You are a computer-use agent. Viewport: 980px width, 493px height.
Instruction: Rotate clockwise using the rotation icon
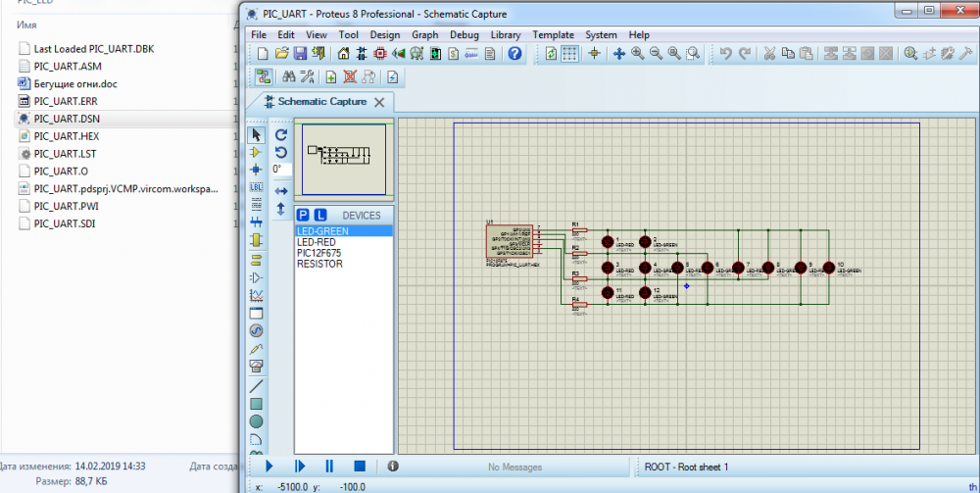pyautogui.click(x=281, y=134)
